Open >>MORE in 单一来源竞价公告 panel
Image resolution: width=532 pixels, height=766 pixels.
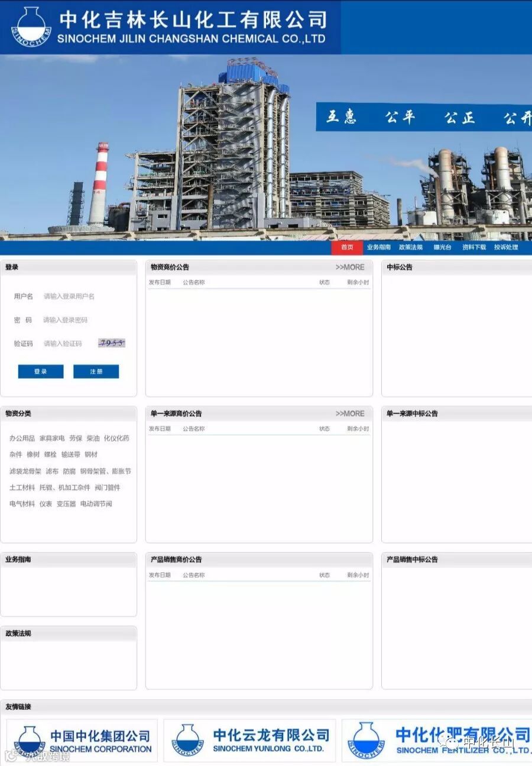350,413
